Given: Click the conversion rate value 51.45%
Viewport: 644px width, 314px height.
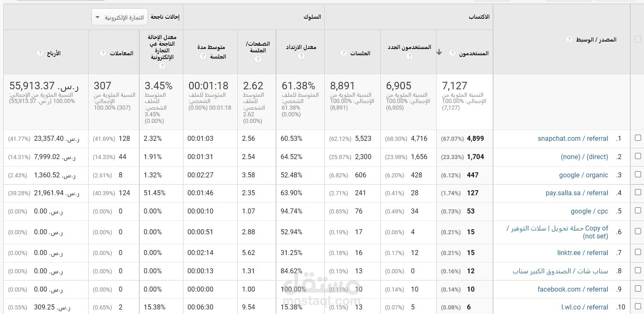Looking at the screenshot, I should (x=155, y=193).
